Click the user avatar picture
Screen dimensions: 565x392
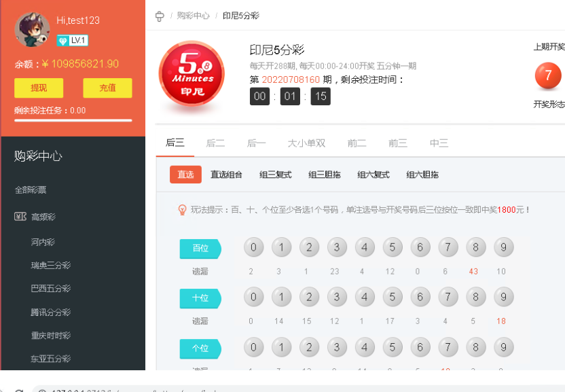point(31,29)
